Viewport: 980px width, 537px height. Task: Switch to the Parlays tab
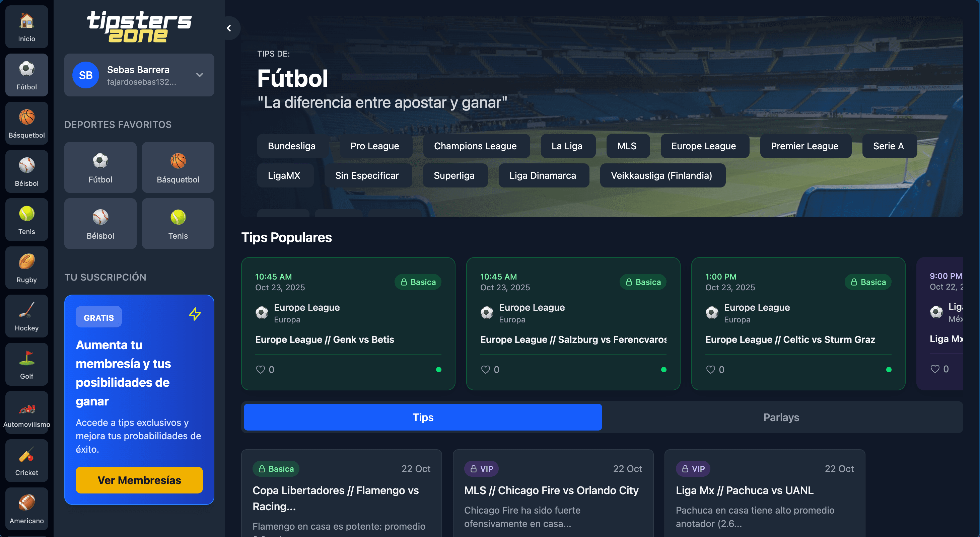[781, 417]
